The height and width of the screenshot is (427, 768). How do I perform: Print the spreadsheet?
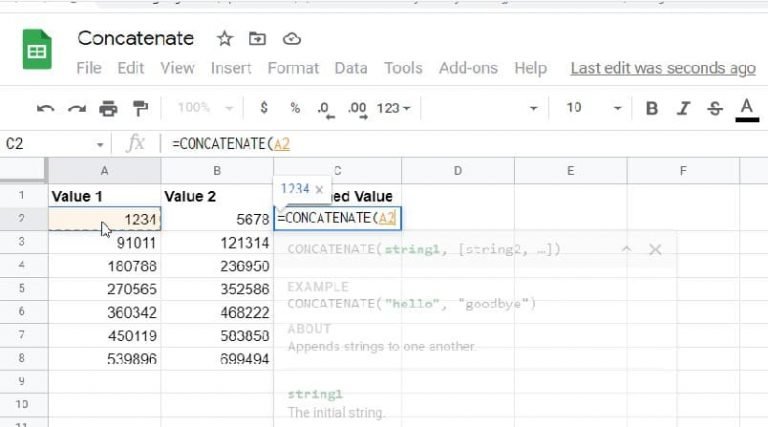tap(108, 108)
